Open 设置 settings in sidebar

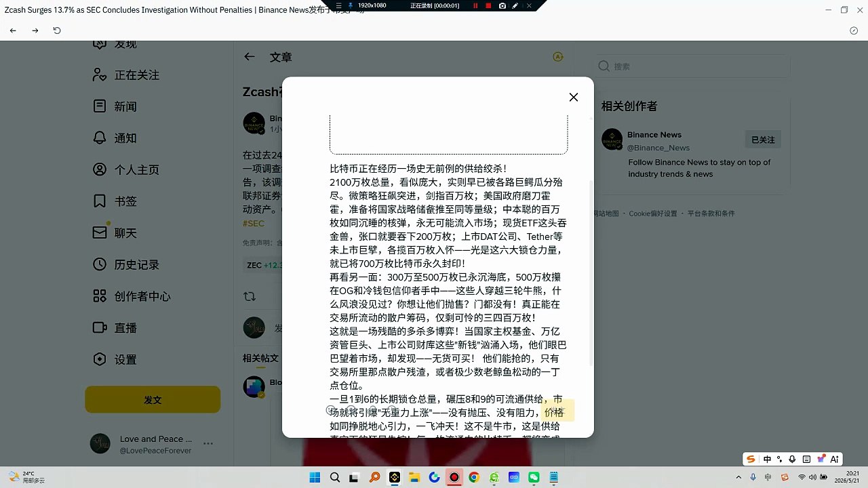[x=115, y=359]
